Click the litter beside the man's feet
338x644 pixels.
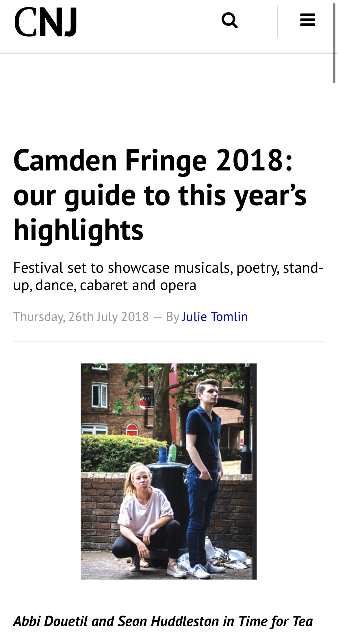click(231, 556)
